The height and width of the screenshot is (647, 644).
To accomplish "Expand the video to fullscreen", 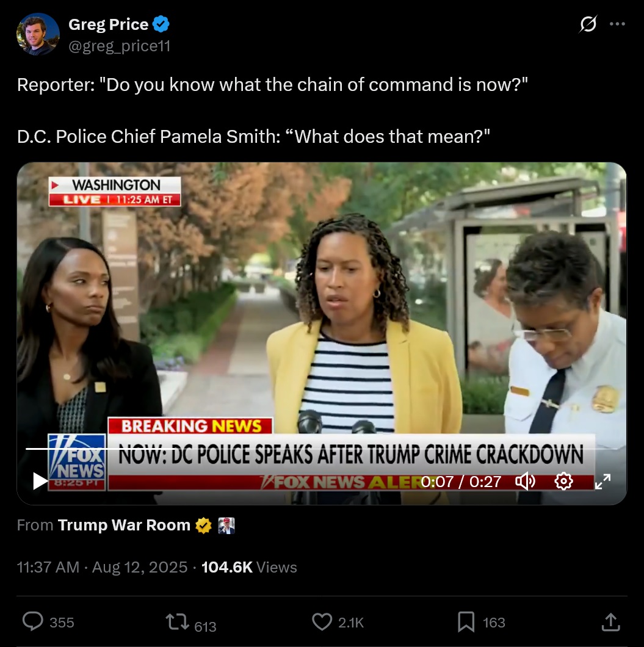I will click(602, 481).
